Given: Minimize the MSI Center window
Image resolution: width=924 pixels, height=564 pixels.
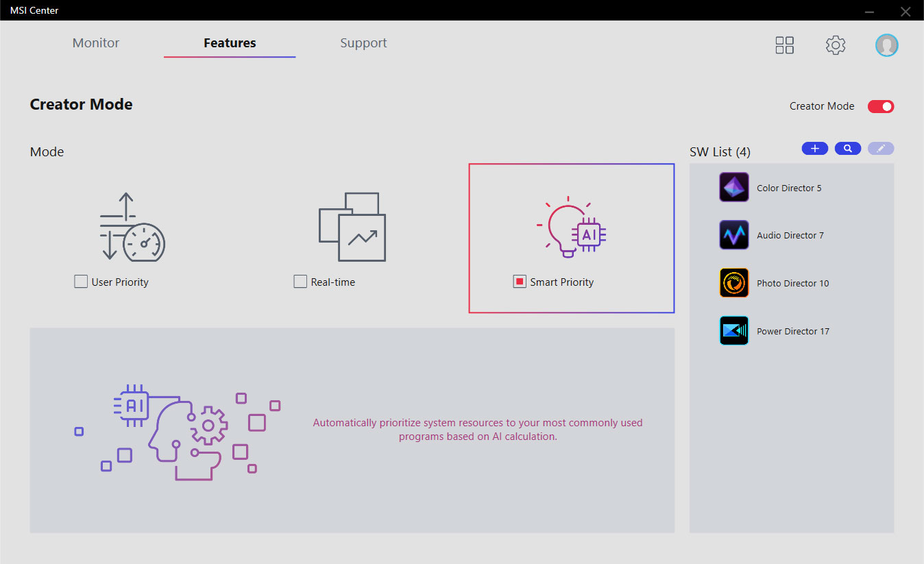Looking at the screenshot, I should coord(869,10).
